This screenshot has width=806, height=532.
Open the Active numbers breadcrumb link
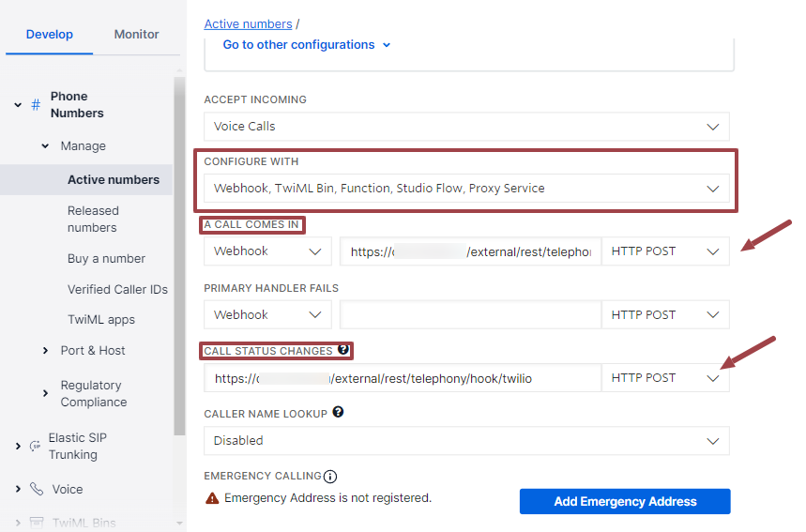point(248,23)
